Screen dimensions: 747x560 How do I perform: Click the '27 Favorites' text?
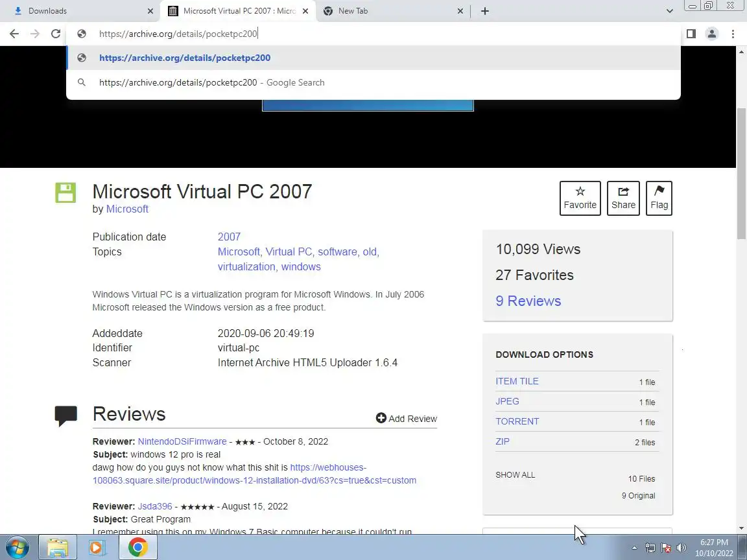click(x=534, y=275)
